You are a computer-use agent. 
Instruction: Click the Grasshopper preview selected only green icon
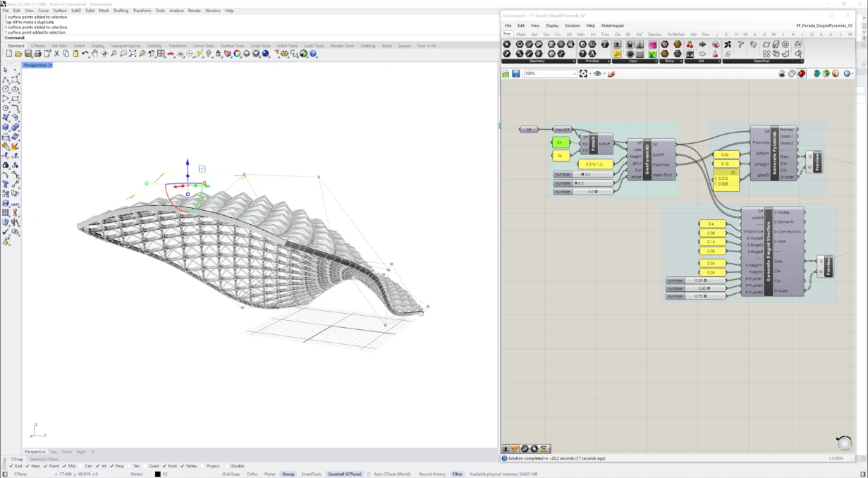[826, 73]
